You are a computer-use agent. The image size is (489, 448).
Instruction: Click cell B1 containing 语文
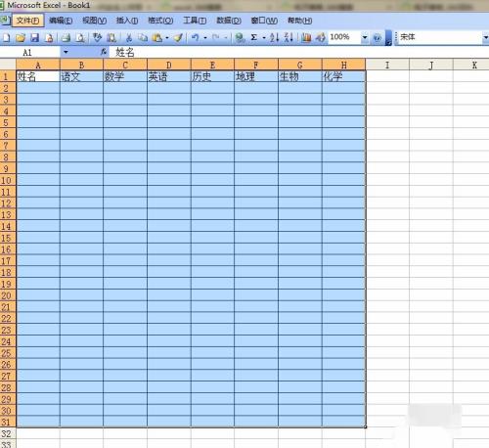tap(81, 76)
